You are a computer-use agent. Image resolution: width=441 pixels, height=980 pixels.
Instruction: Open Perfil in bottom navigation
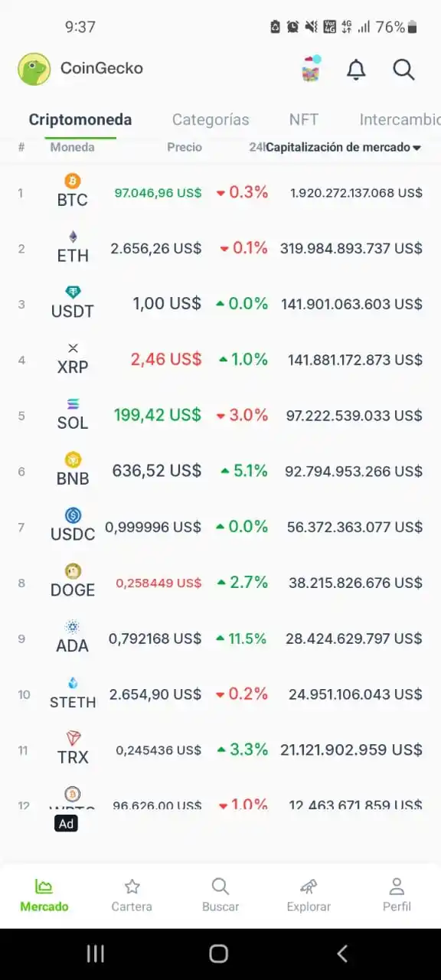397,896
